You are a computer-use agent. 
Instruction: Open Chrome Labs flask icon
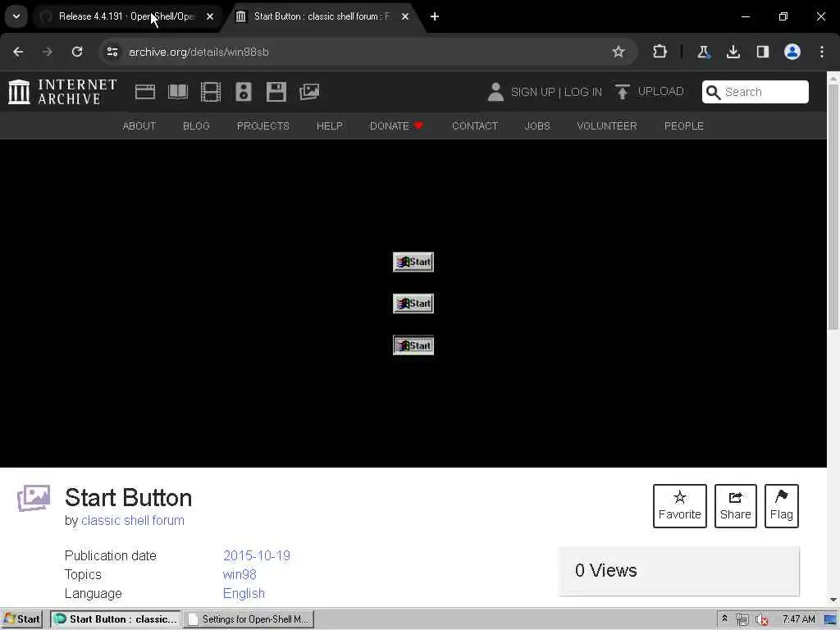pyautogui.click(x=703, y=52)
